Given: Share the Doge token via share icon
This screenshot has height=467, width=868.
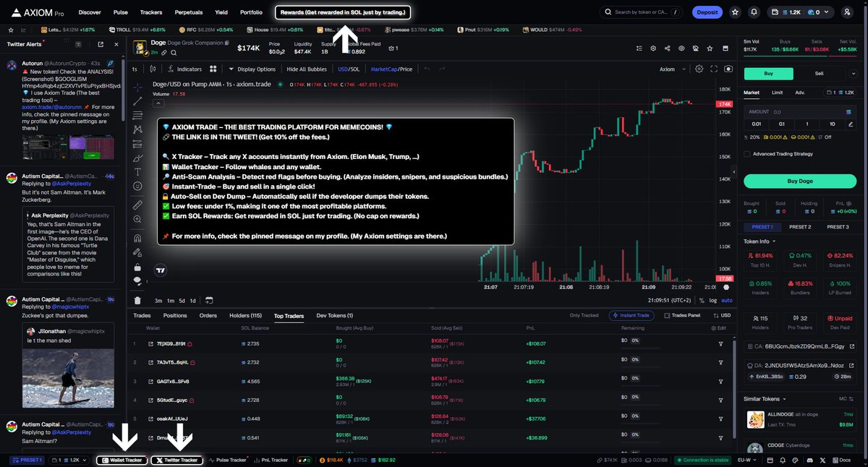Looking at the screenshot, I should (x=667, y=48).
